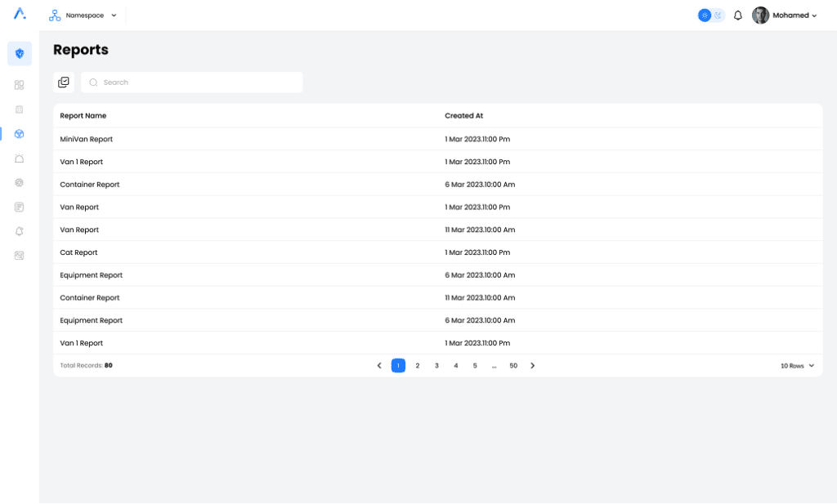Open the 10 Rows page size dropdown
The height and width of the screenshot is (504, 837).
(798, 366)
